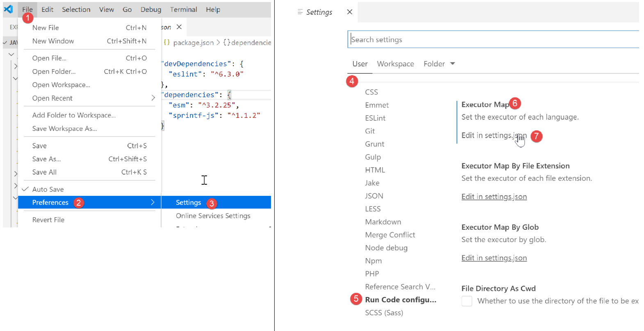Click the Search settings input field
The image size is (644, 331).
click(492, 40)
